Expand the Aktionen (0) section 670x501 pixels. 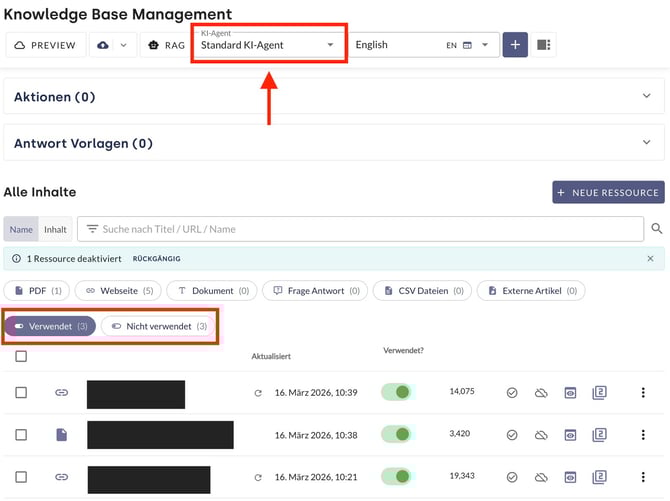[x=334, y=97]
